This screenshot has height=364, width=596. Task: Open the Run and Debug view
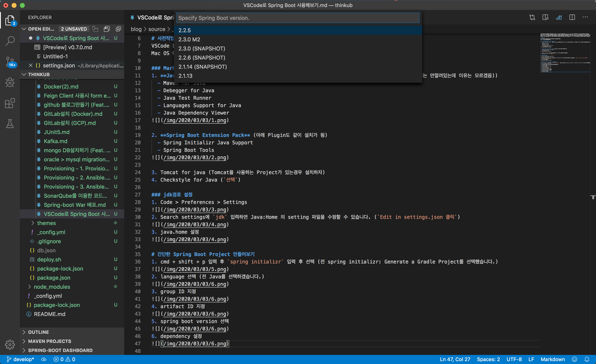[x=10, y=83]
